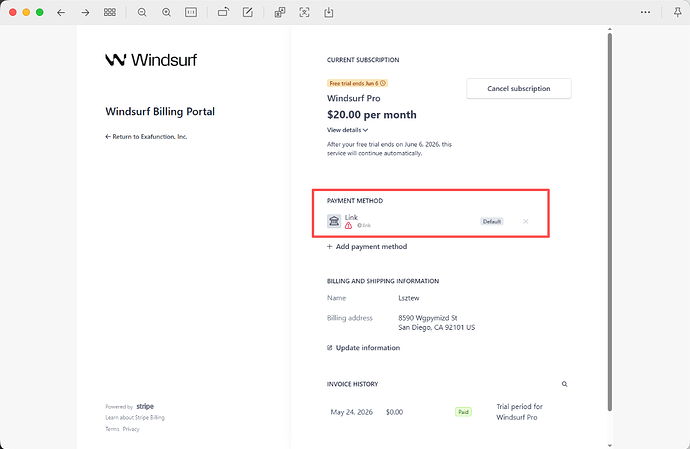
Task: Pin the window with the pin icon
Action: tap(678, 12)
